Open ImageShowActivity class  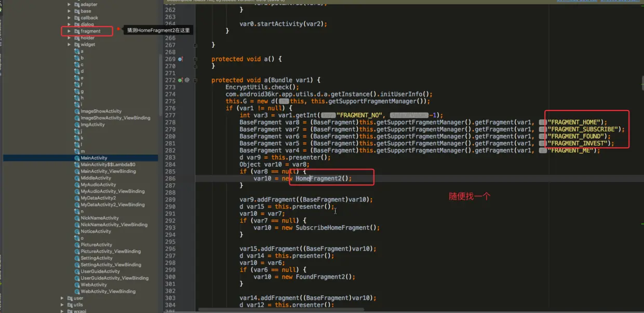click(101, 111)
